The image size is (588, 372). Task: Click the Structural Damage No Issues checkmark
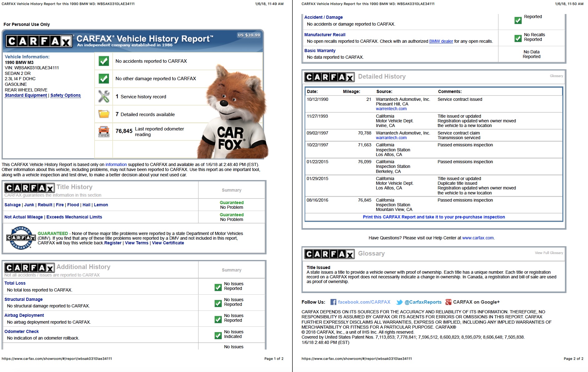click(x=218, y=303)
